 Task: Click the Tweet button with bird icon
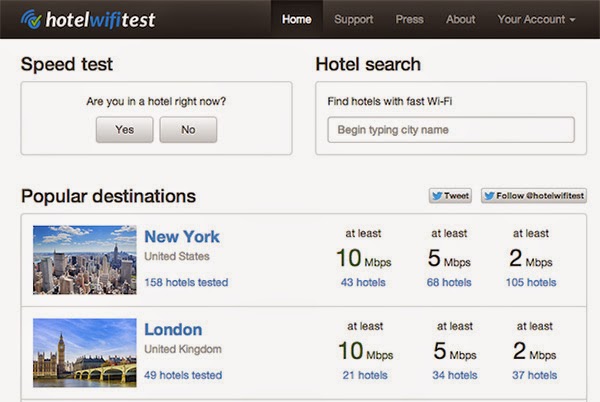tap(450, 196)
